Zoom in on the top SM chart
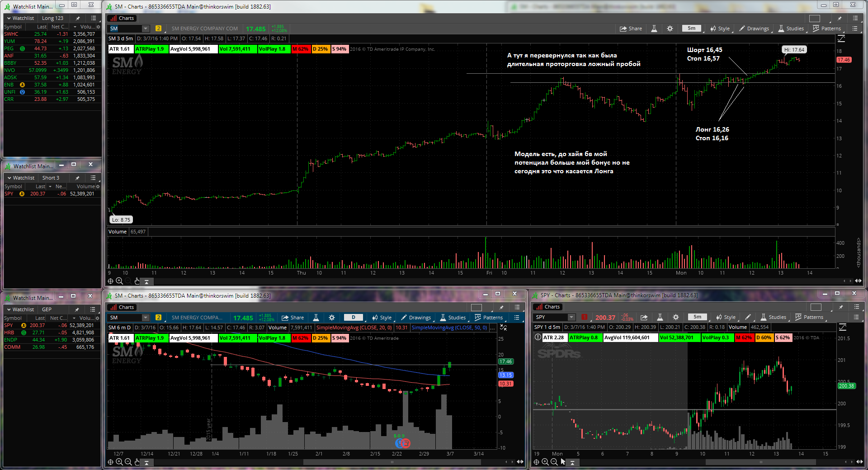The width and height of the screenshot is (868, 470). coord(119,281)
